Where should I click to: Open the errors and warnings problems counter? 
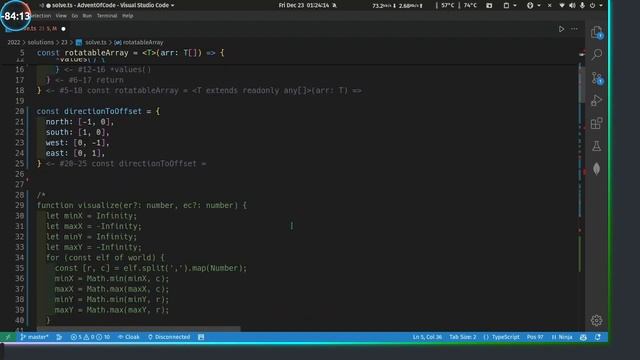click(x=90, y=337)
